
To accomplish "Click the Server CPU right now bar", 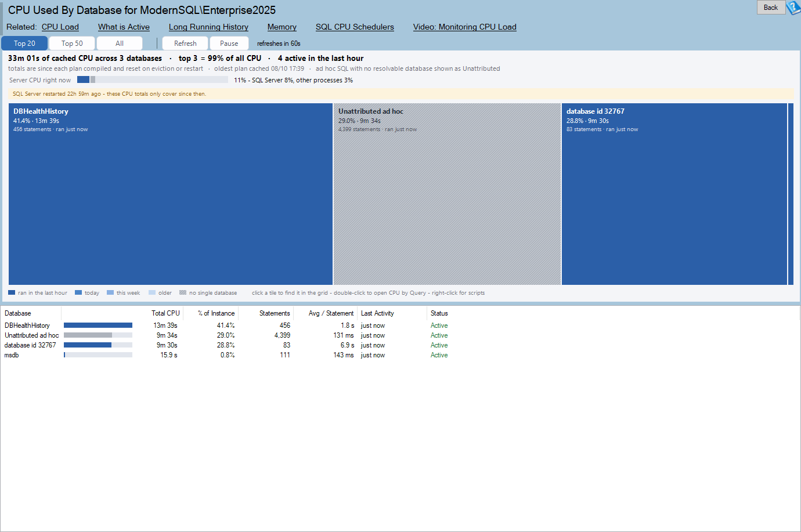I will tap(153, 79).
